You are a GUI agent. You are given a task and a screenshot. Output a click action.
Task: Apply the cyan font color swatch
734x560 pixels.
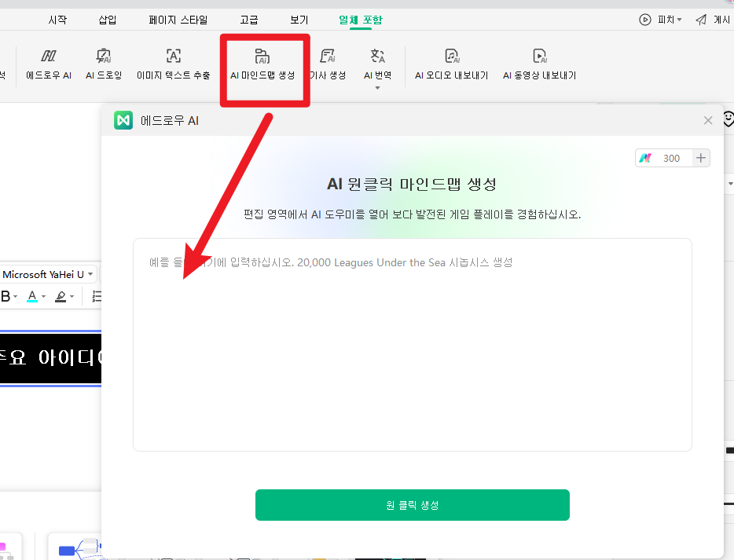click(32, 296)
